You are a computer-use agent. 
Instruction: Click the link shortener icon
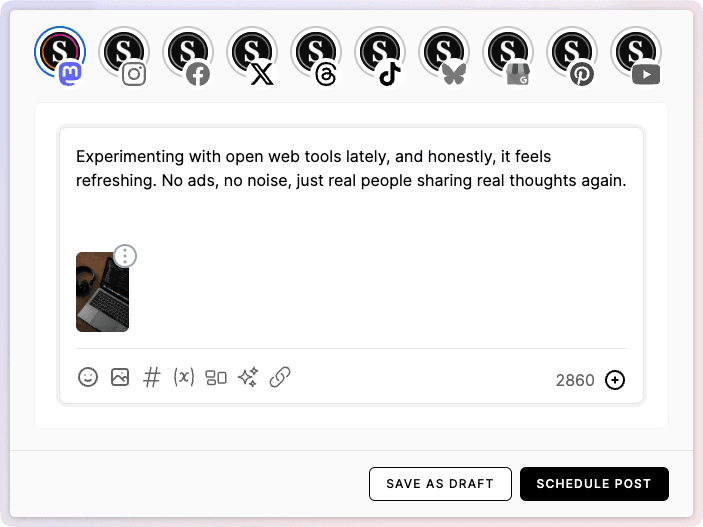[x=280, y=377]
